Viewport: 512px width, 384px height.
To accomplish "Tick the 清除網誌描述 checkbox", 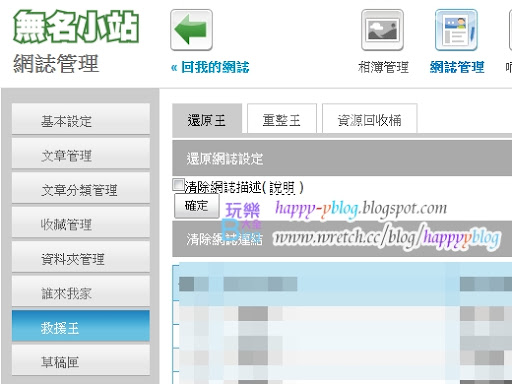I will (179, 184).
